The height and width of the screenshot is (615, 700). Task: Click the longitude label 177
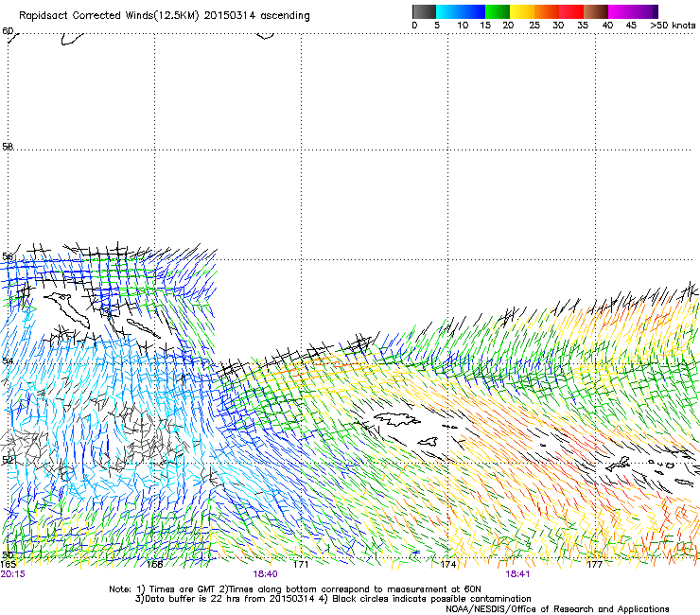coord(595,565)
